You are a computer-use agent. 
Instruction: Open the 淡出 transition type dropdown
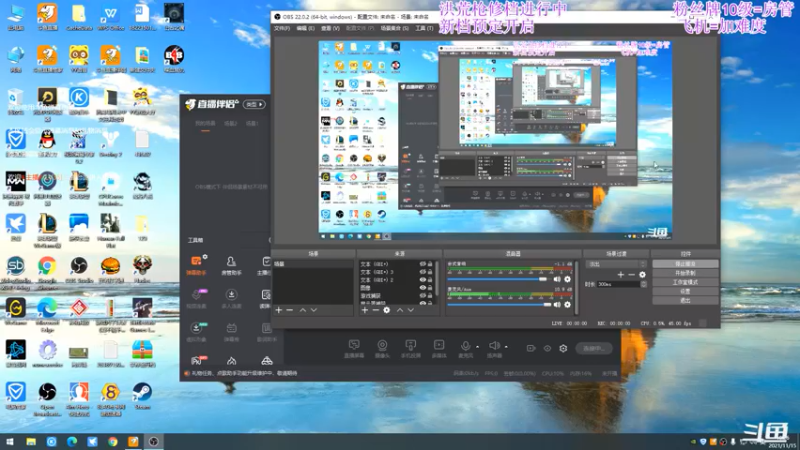coord(616,264)
